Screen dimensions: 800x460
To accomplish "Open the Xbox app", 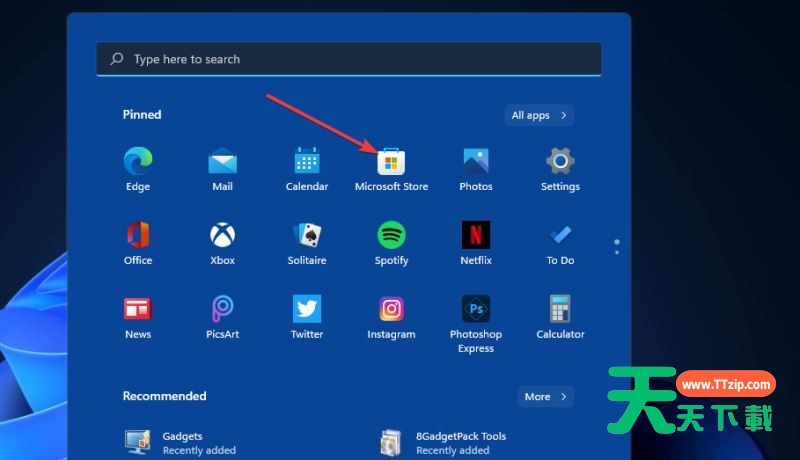I will [222, 243].
